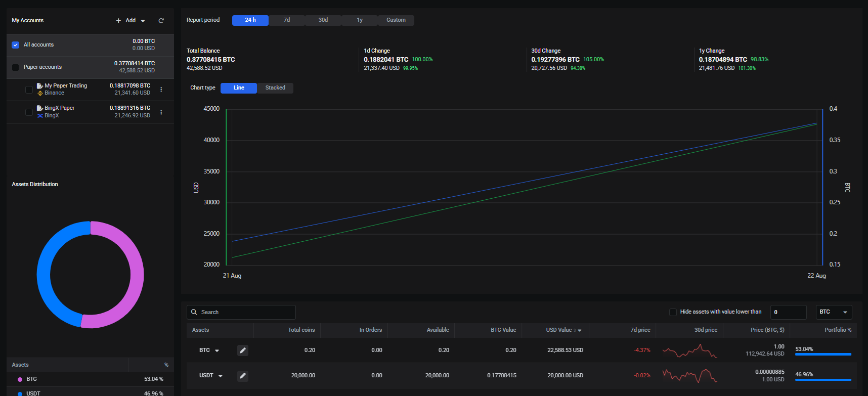Viewport: 868px width, 396px height.
Task: Select the My Paper Trading account row
Action: tap(90, 90)
